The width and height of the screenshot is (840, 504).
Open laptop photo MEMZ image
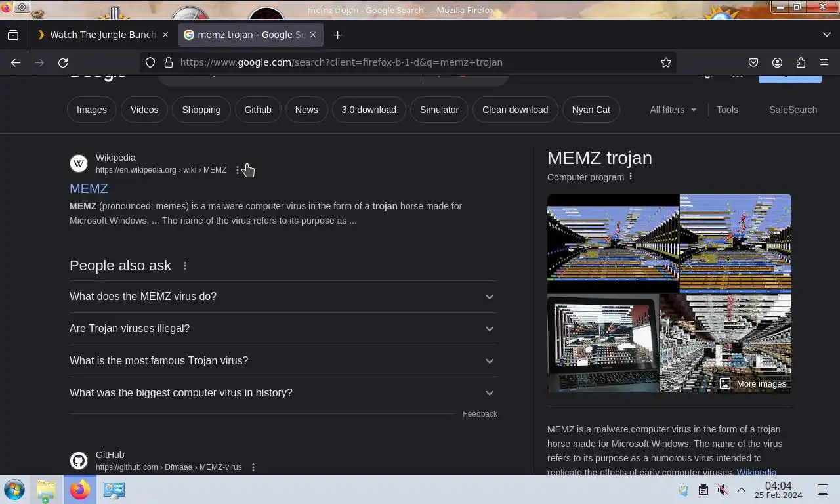[603, 343]
